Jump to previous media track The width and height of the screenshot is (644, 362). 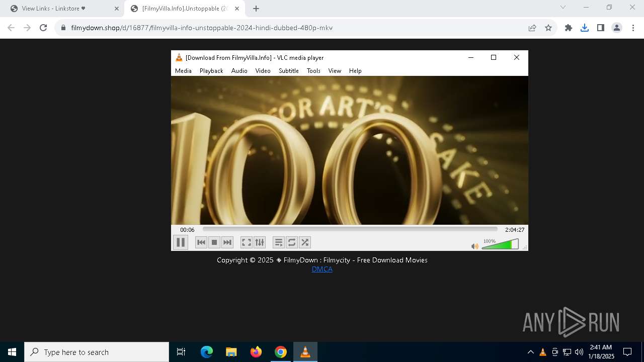point(201,242)
